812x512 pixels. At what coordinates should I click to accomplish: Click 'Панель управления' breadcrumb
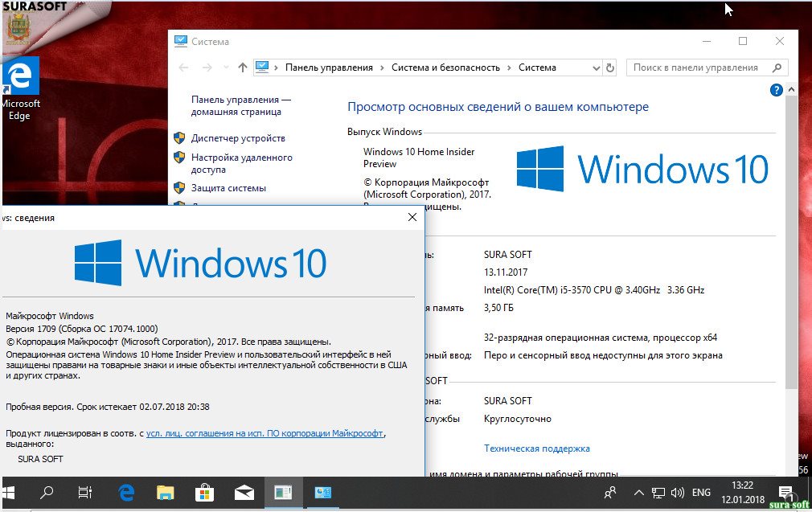(329, 68)
